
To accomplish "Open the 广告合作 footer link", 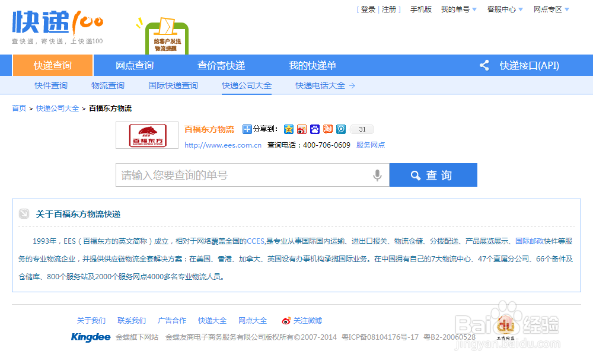I will click(172, 321).
